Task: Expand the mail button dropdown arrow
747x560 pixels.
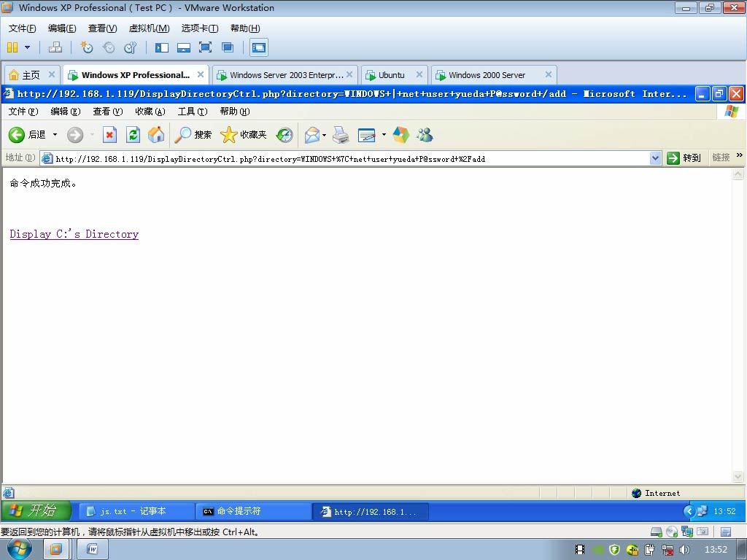Action: point(324,135)
